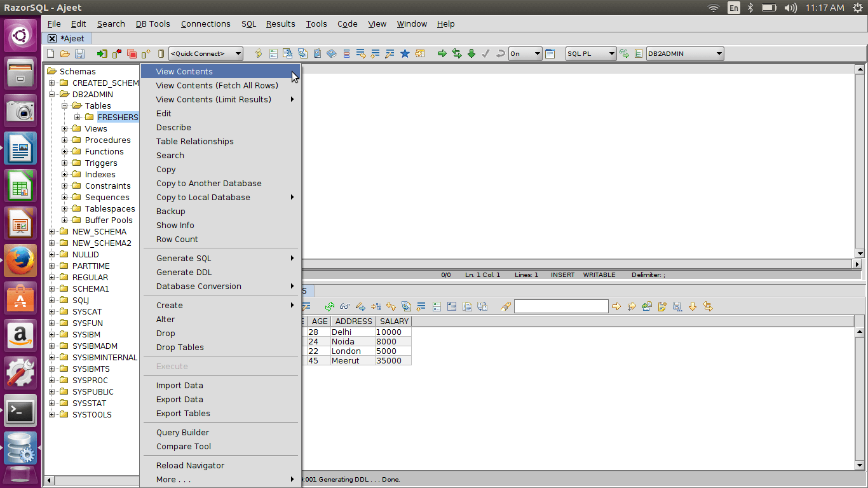Select View Contents in context menu
The height and width of the screenshot is (488, 868).
[220, 71]
